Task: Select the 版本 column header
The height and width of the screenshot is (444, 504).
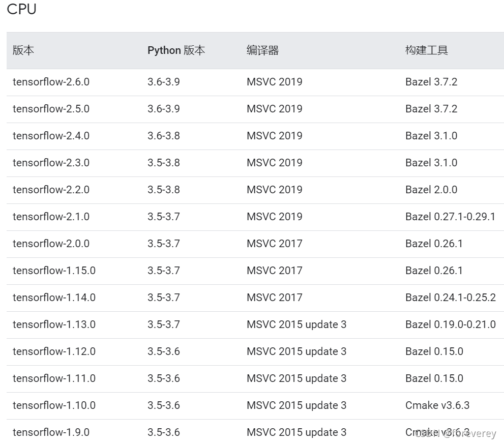Action: pos(23,50)
